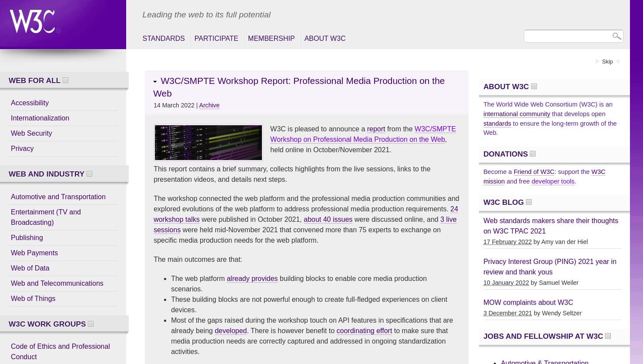Click the Web for All heading
The image size is (643, 364).
click(x=34, y=80)
